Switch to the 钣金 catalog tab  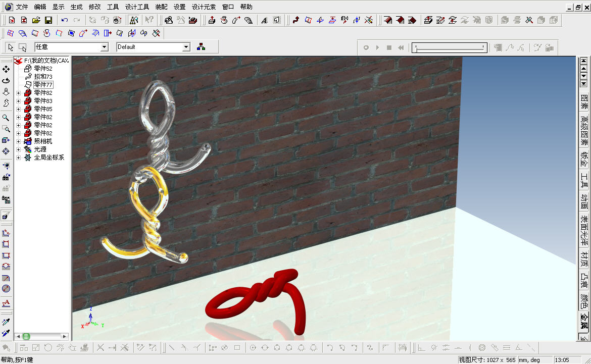click(x=584, y=160)
